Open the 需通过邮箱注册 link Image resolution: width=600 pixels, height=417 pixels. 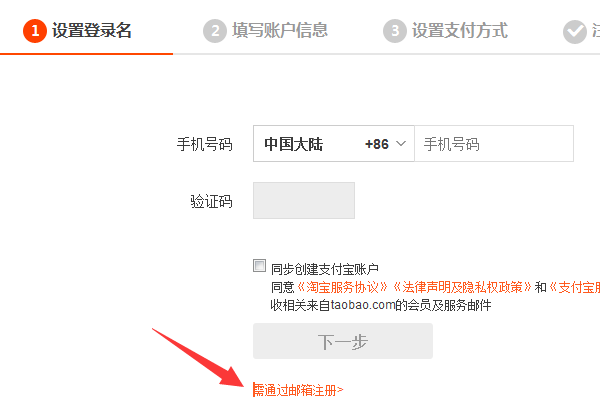tap(298, 390)
